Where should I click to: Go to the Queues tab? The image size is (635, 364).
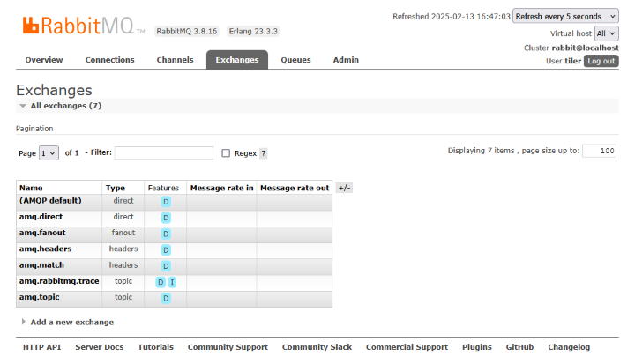[x=295, y=60]
